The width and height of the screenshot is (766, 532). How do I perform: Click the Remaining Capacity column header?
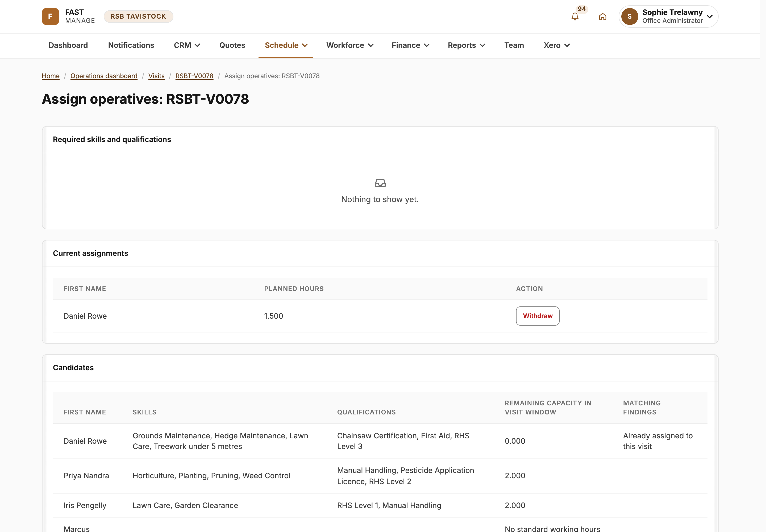[548, 408]
